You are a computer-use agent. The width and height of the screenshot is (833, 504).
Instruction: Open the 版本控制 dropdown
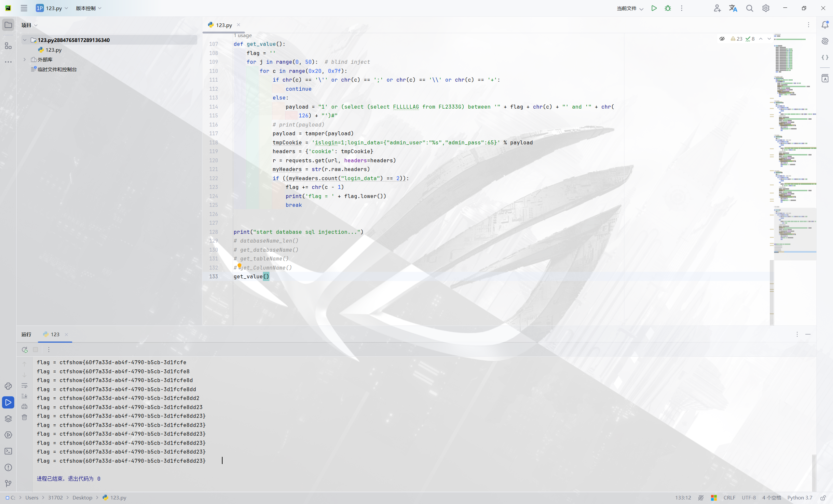coord(89,8)
